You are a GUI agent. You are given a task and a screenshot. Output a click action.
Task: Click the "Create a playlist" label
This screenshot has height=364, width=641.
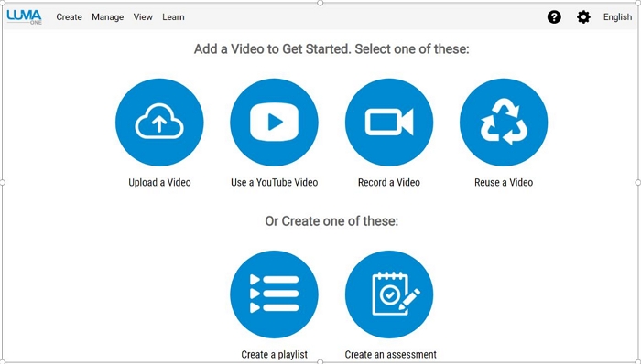click(275, 355)
